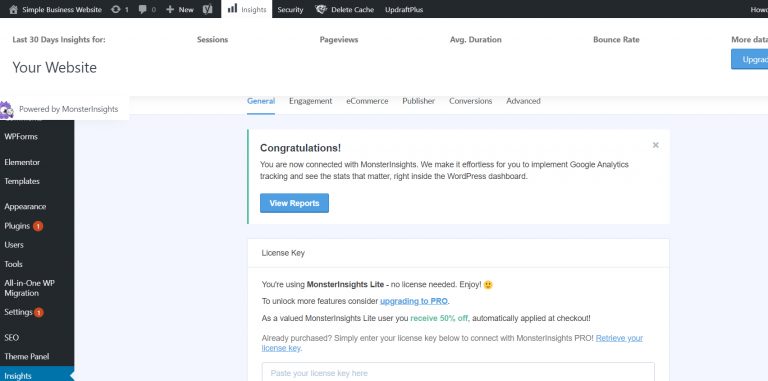Open Delete Cache menu item

coord(352,9)
